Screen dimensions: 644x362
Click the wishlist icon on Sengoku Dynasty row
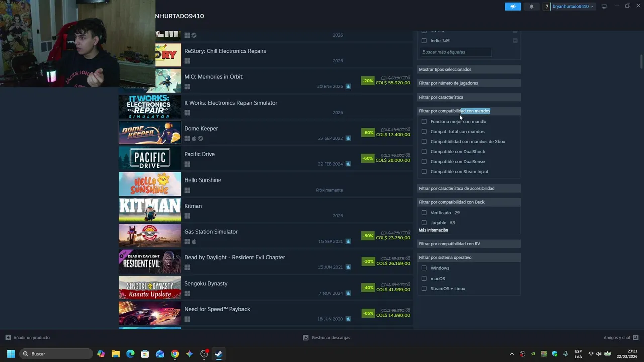348,293
